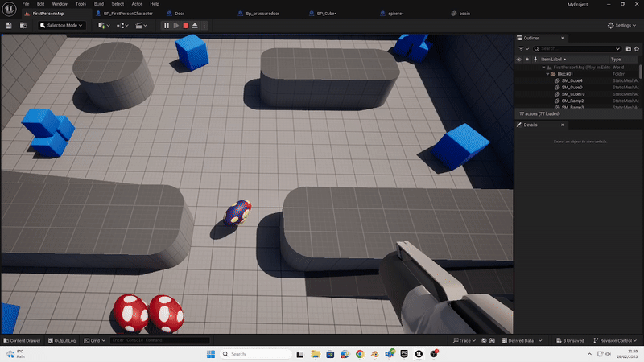Switch to the sphere tab
The image size is (644, 362).
pos(395,14)
